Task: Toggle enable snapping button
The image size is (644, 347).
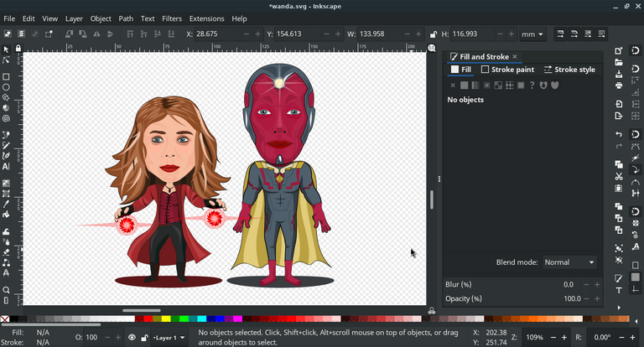Action: tap(636, 51)
